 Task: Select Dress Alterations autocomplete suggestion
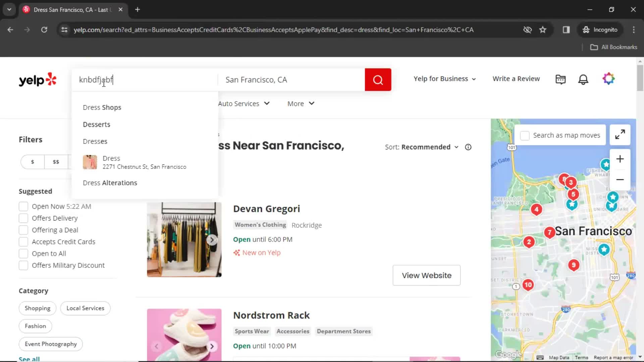pos(109,183)
